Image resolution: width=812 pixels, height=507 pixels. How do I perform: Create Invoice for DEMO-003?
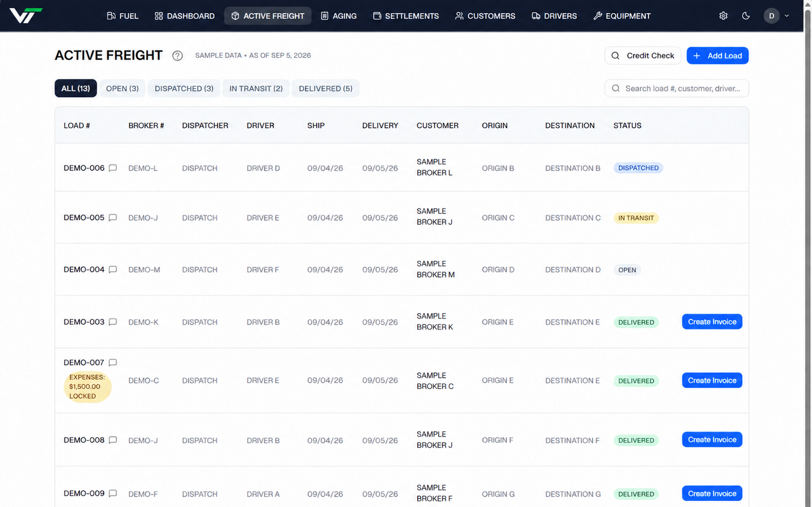coord(712,322)
